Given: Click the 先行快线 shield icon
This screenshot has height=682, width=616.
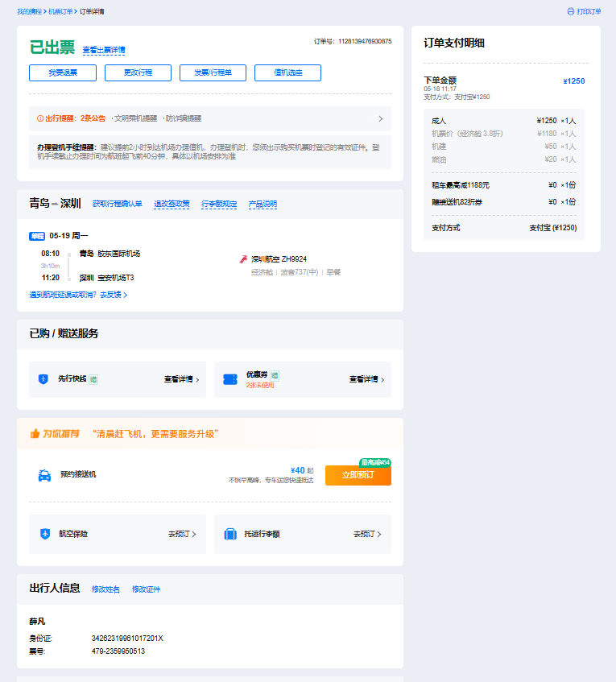Looking at the screenshot, I should 43,379.
